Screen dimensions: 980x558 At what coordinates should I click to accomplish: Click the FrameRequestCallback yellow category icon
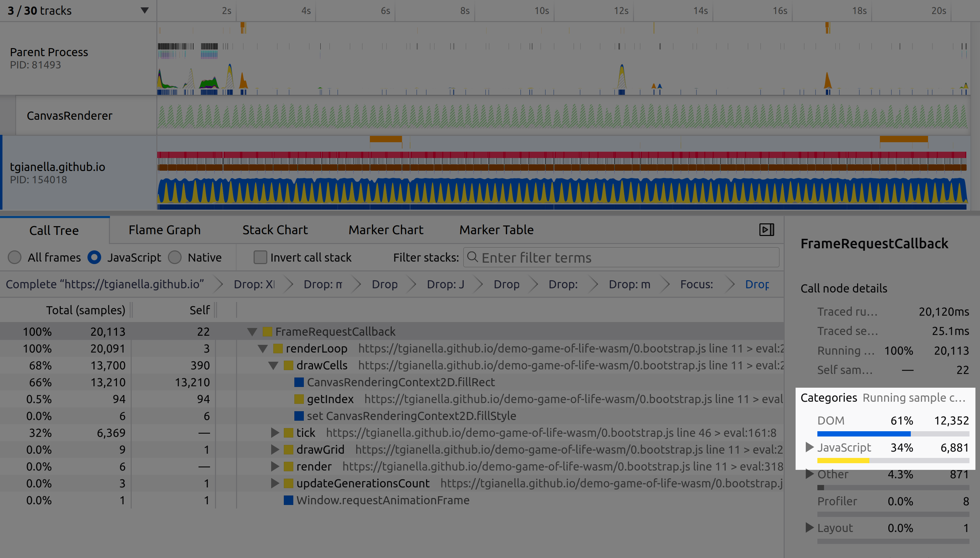[x=268, y=331]
